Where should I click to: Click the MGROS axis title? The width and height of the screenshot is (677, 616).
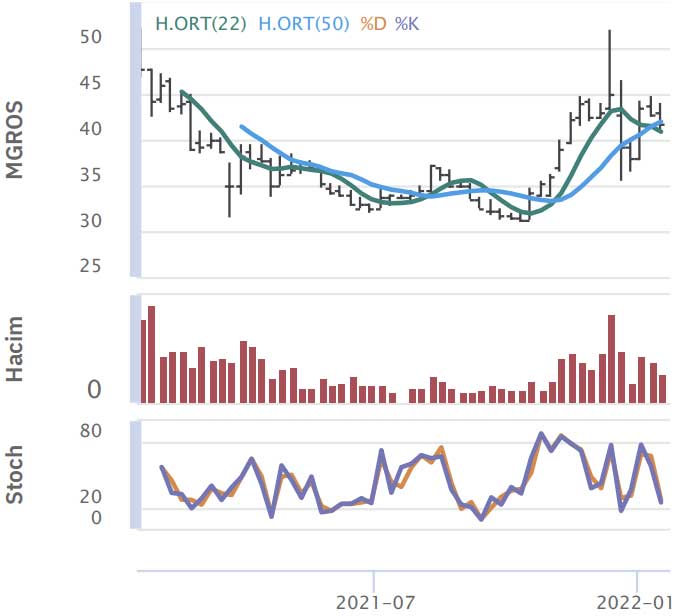[x=14, y=139]
